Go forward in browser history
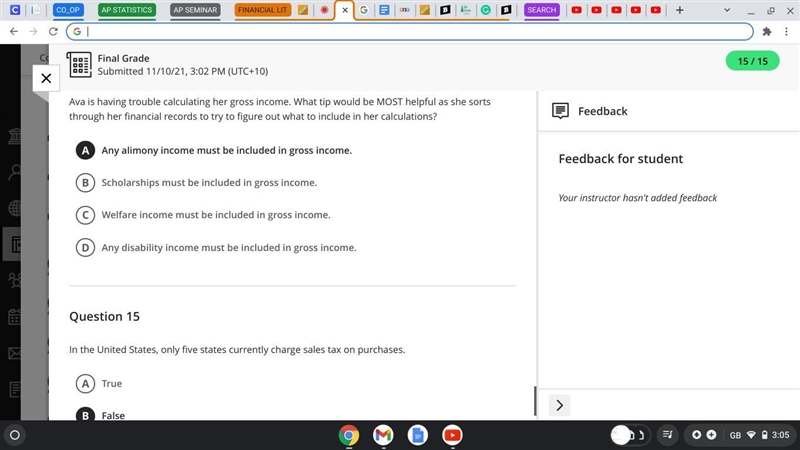The height and width of the screenshot is (450, 800). (x=33, y=32)
